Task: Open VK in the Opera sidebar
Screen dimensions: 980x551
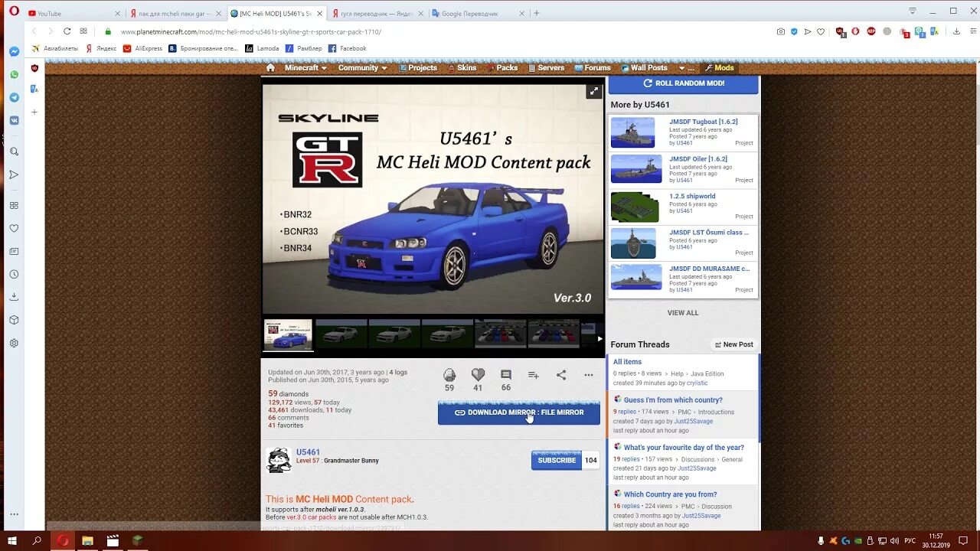Action: pos(14,120)
